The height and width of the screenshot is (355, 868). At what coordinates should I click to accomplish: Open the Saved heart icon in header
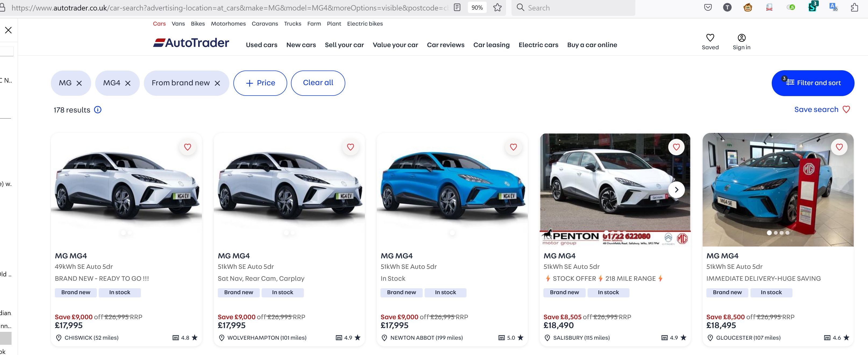710,38
